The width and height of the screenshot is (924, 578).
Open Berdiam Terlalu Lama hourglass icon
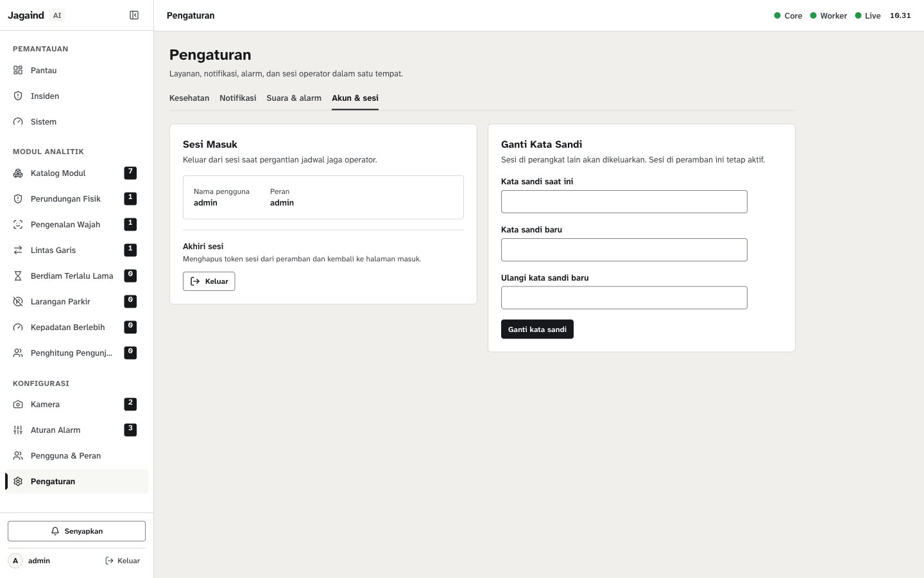click(18, 276)
